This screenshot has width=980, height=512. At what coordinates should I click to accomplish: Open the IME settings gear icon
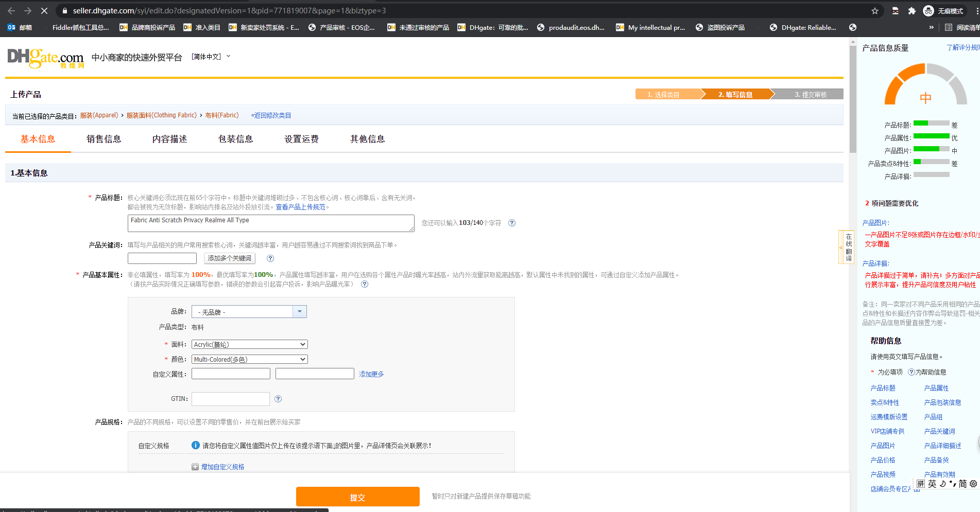(973, 484)
